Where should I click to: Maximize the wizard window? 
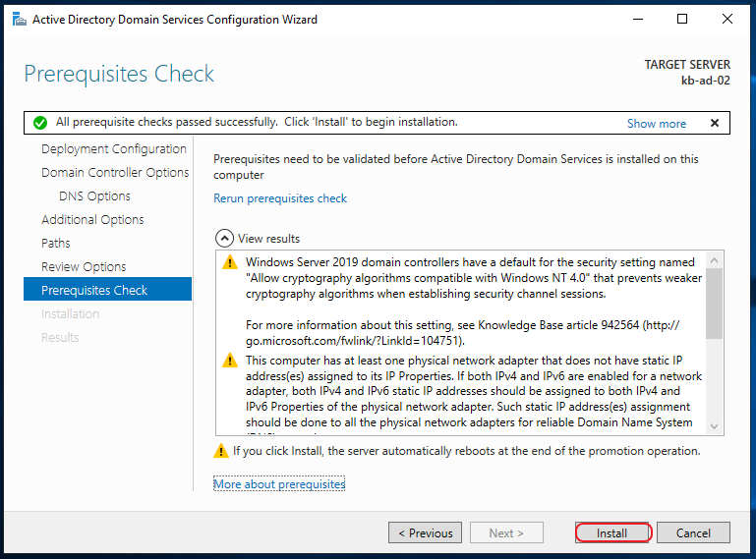coord(682,20)
